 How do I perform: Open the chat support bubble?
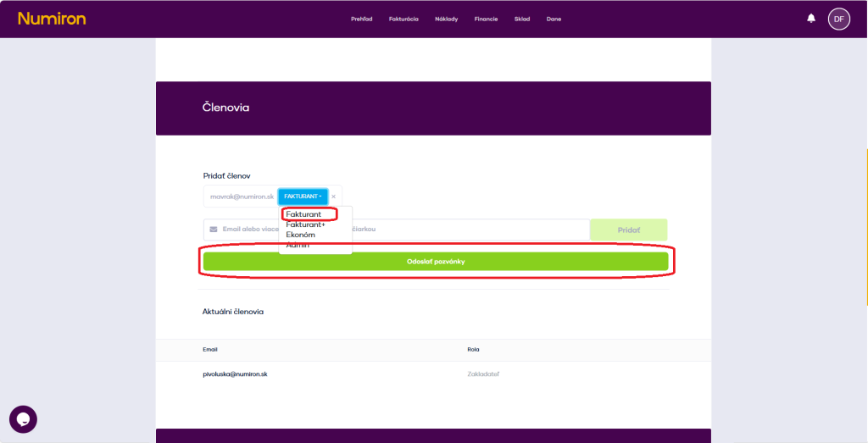[23, 419]
